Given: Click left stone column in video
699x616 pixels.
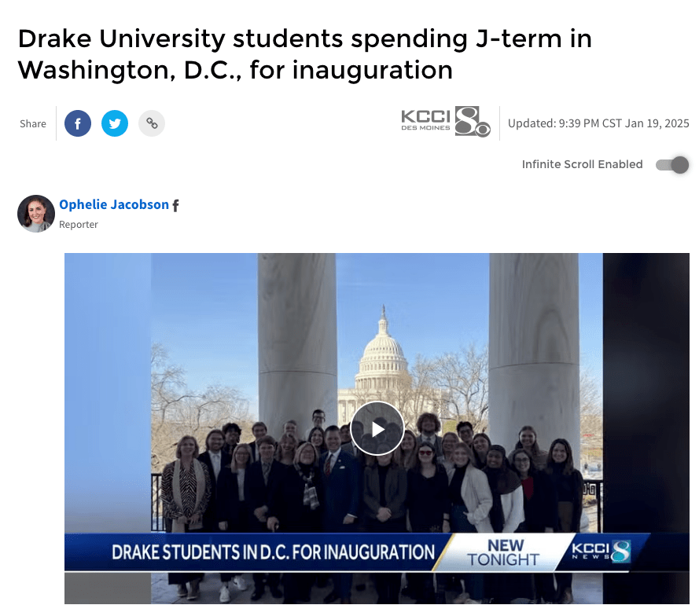Looking at the screenshot, I should click(x=297, y=339).
